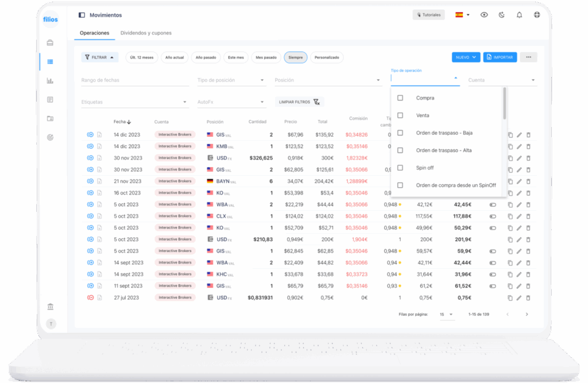Open the Spanish flag language dropdown

(462, 15)
